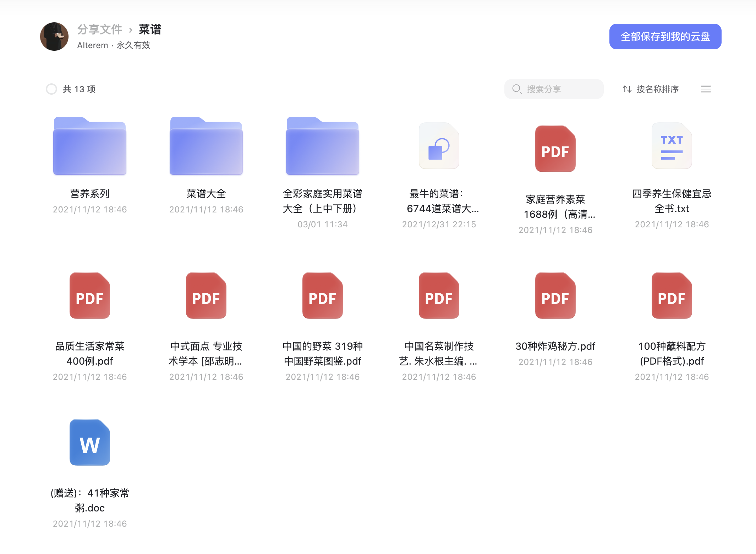Open 中式面点 专业技术学本 PDF icon
The image size is (756, 554).
[x=206, y=295]
